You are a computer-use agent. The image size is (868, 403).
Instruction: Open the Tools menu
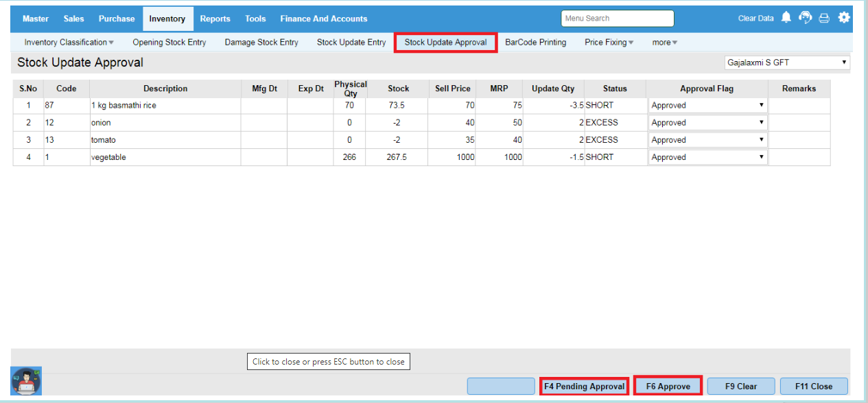(255, 19)
